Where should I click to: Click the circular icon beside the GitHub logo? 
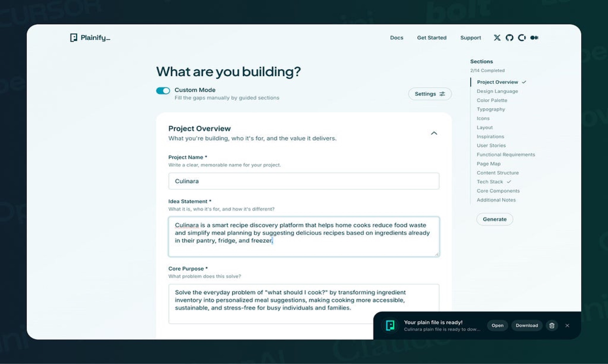(522, 37)
